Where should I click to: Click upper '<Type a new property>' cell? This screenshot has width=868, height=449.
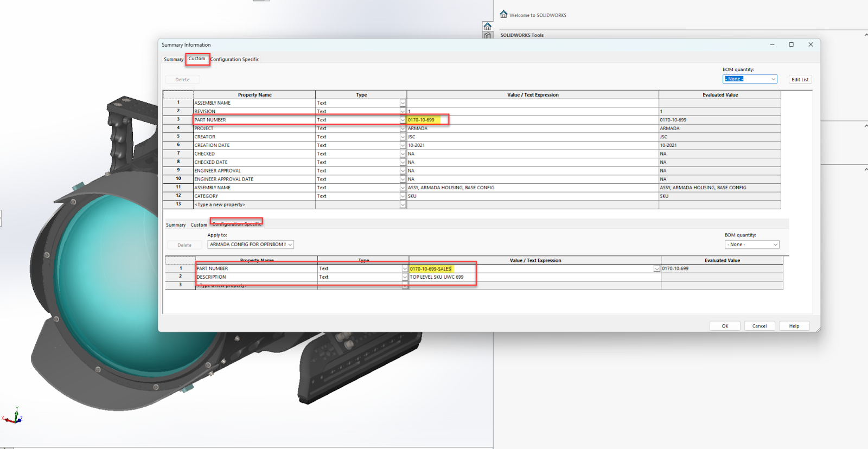(x=254, y=204)
